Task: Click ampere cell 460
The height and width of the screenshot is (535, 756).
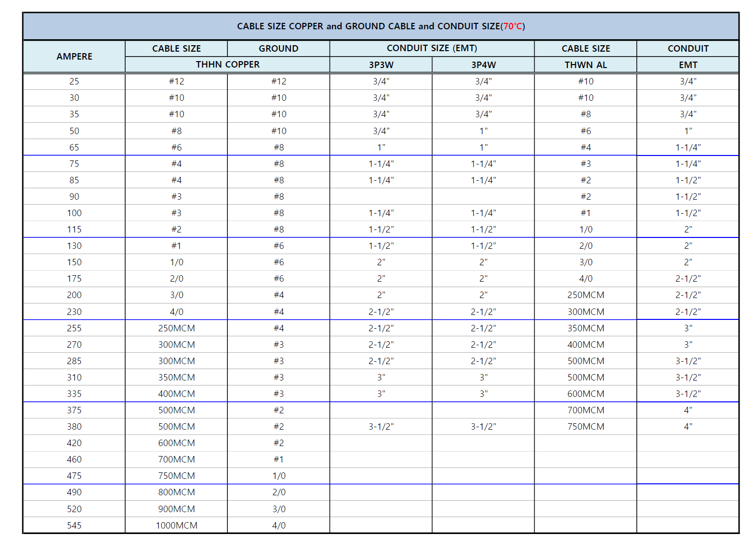Action: [74, 459]
